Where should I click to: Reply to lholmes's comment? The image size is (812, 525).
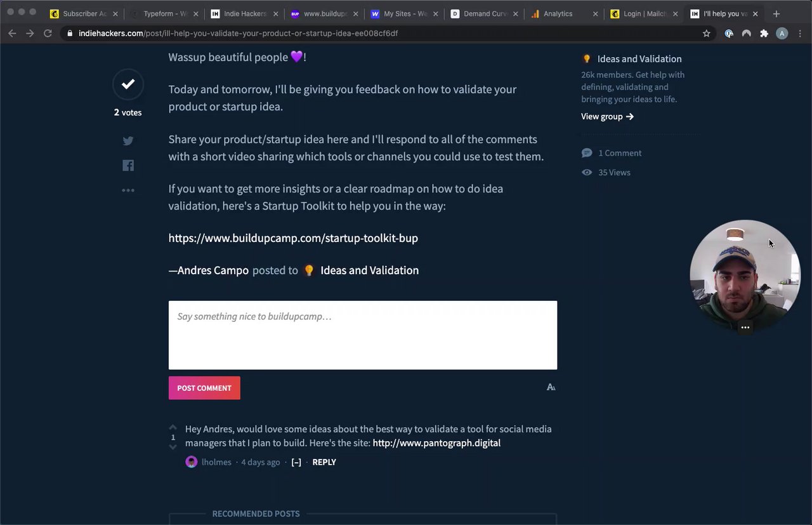324,462
